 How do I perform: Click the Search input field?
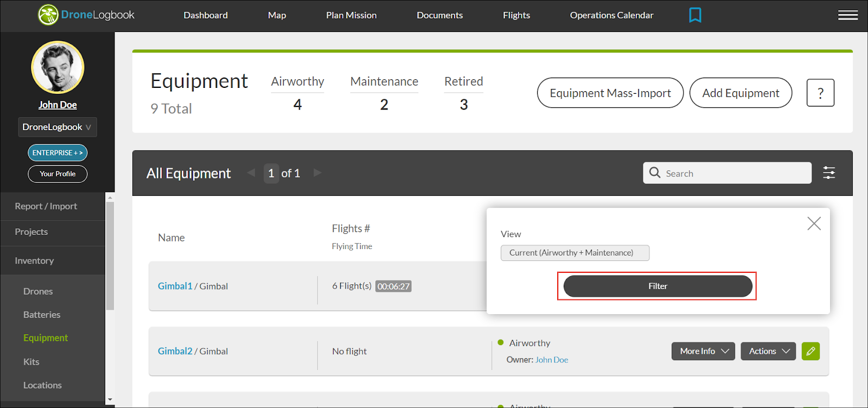[x=727, y=173]
